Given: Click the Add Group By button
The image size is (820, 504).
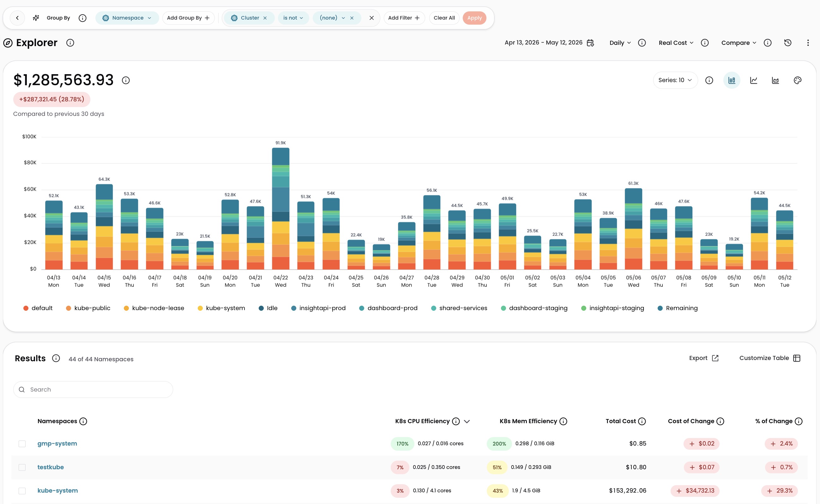Looking at the screenshot, I should (x=188, y=18).
